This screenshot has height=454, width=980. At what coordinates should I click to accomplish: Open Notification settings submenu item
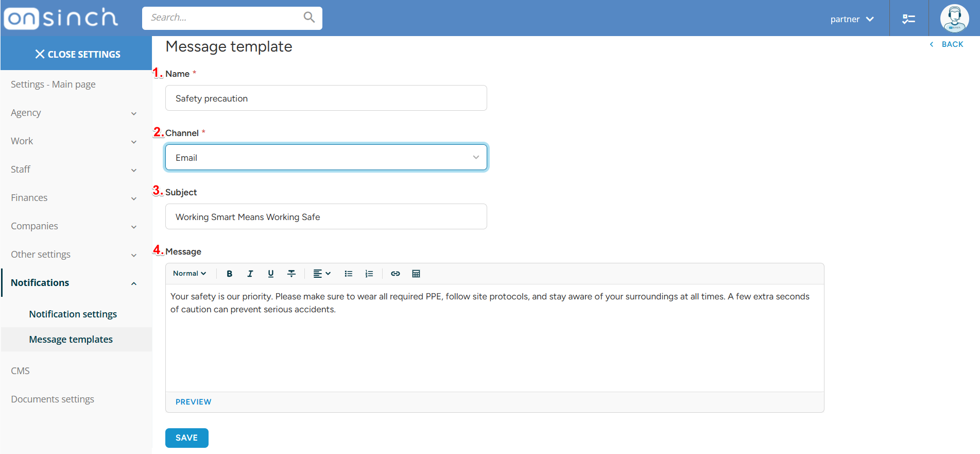(73, 314)
